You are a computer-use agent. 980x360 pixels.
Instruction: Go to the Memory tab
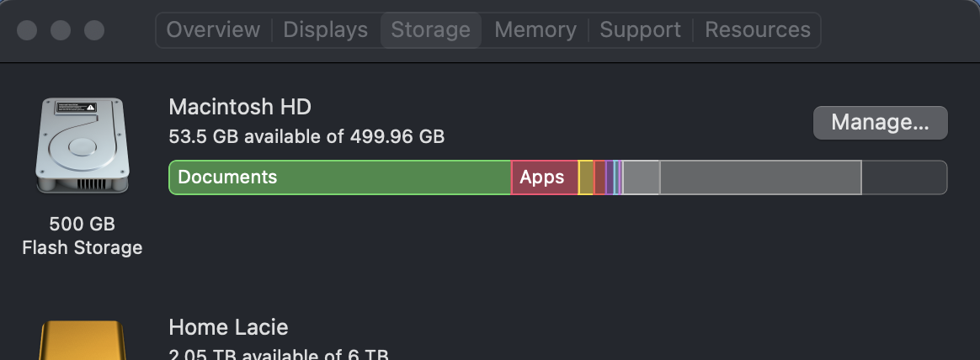tap(535, 30)
